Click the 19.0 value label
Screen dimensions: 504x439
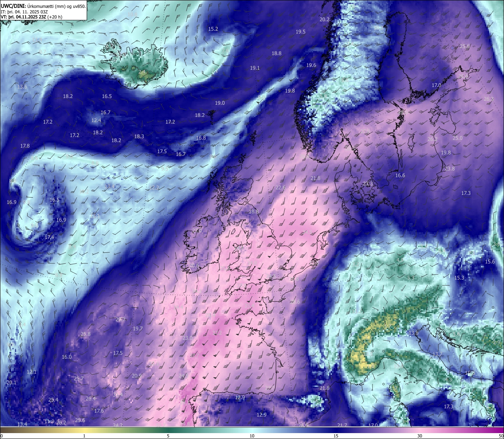220,103
